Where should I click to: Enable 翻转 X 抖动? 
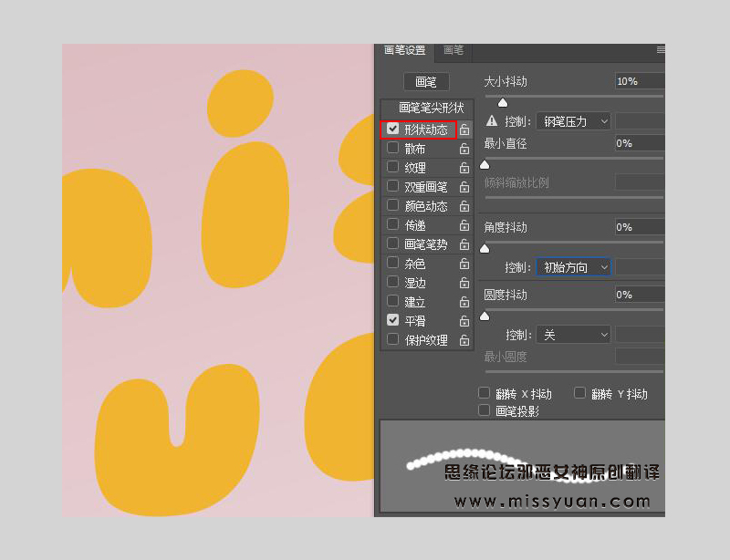click(485, 392)
